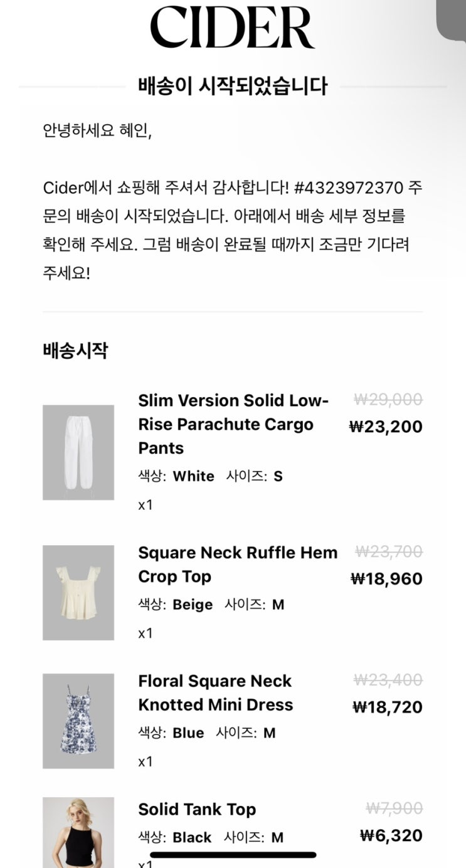Tap the 배송이 시작되었습니다 headline
The image size is (466, 868).
(x=233, y=86)
